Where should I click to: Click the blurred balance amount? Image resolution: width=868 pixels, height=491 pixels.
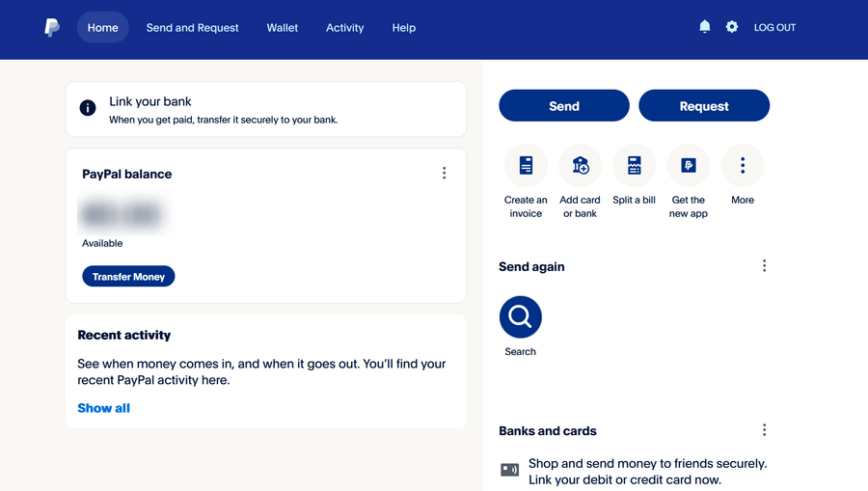[x=122, y=214]
